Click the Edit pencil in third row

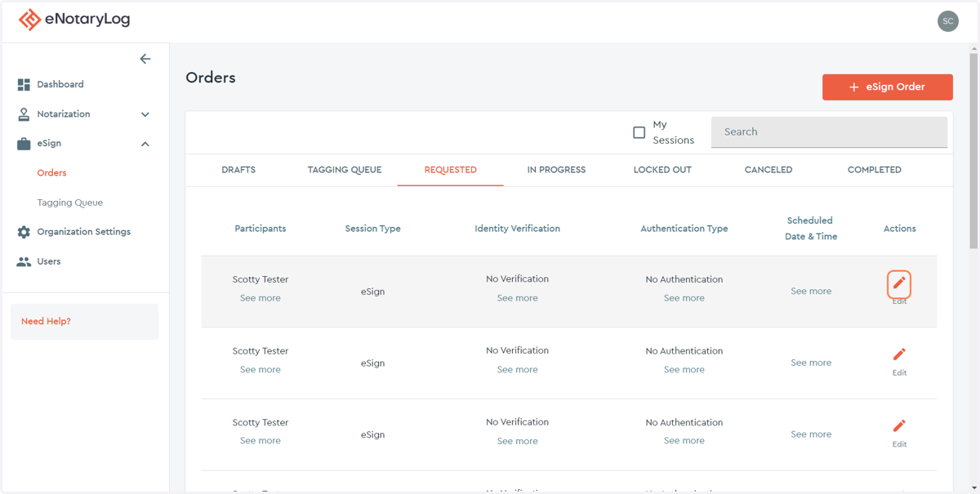click(x=899, y=426)
